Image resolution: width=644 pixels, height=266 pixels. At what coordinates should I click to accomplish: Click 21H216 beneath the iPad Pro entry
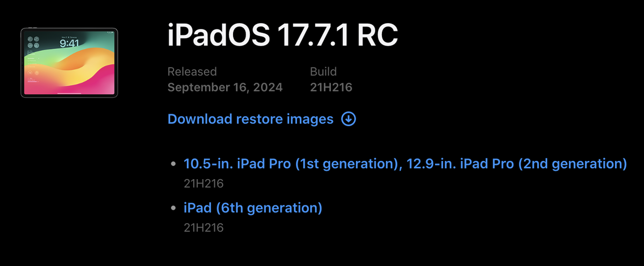click(x=204, y=183)
